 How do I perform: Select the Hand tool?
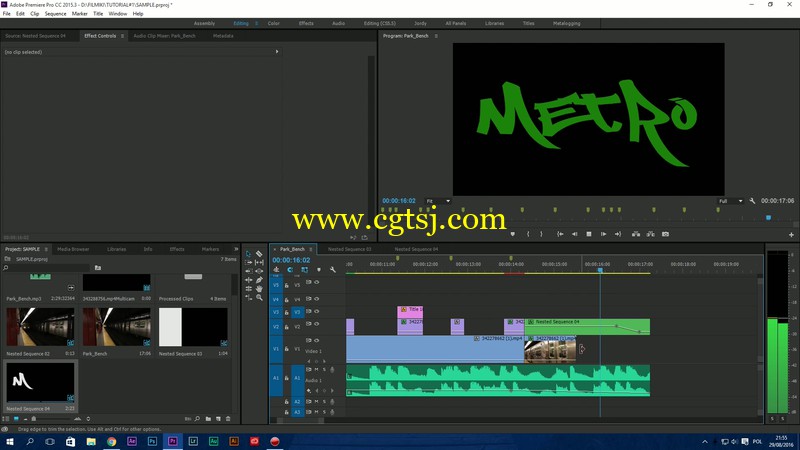coord(259,289)
